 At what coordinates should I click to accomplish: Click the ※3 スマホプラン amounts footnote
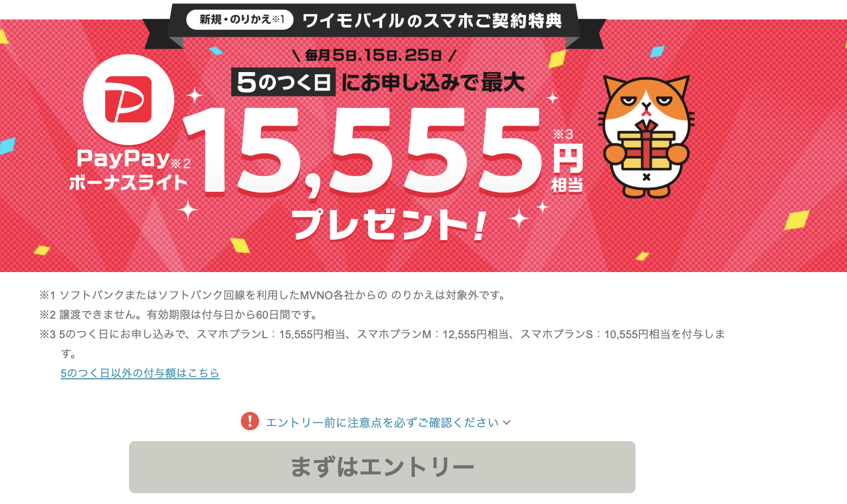tap(382, 344)
